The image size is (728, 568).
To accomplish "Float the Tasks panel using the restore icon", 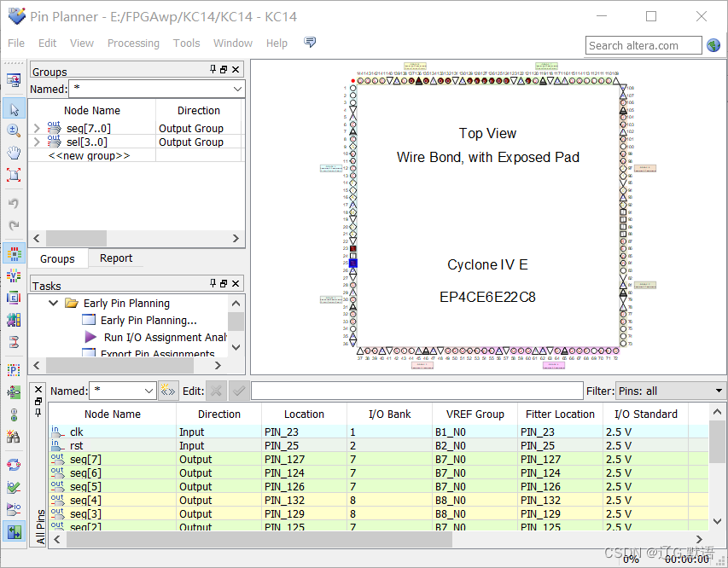I will (224, 283).
